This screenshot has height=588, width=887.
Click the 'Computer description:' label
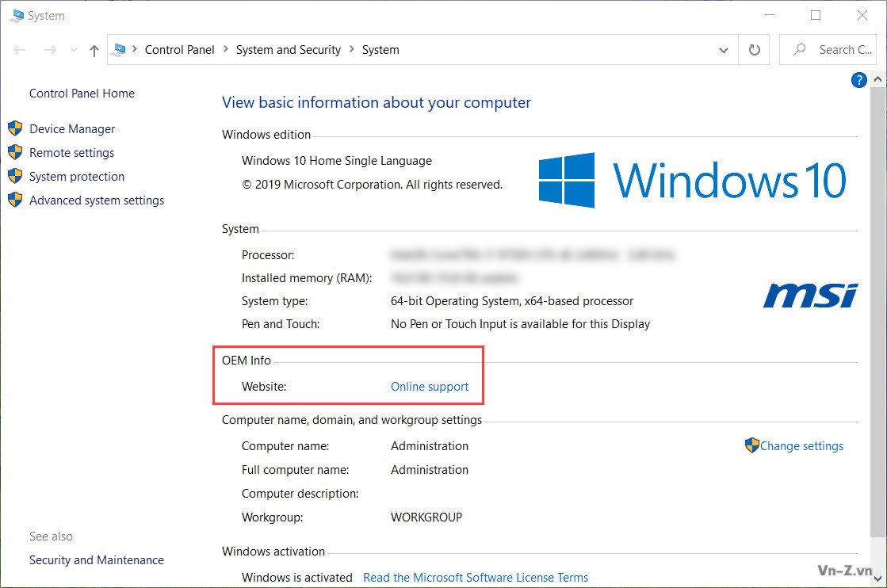point(300,494)
